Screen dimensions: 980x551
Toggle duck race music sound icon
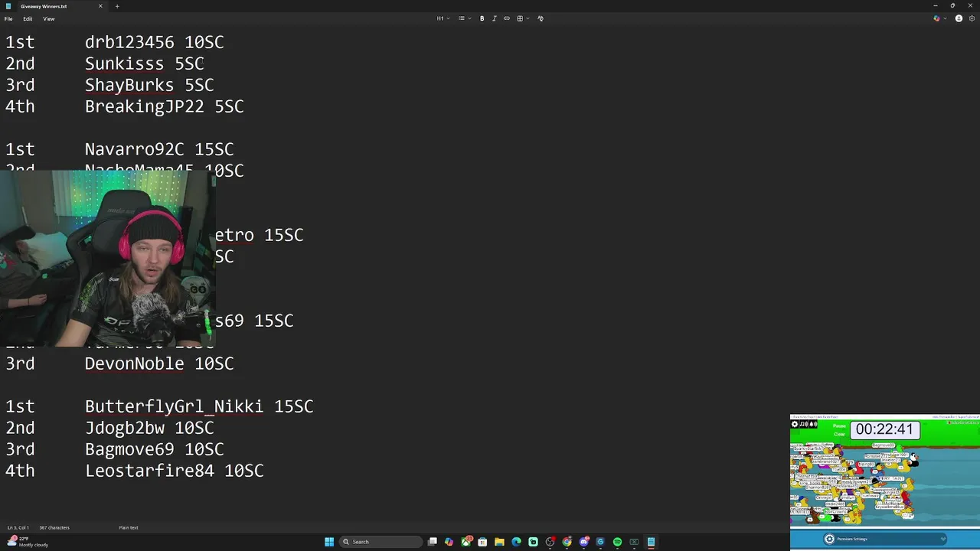804,424
